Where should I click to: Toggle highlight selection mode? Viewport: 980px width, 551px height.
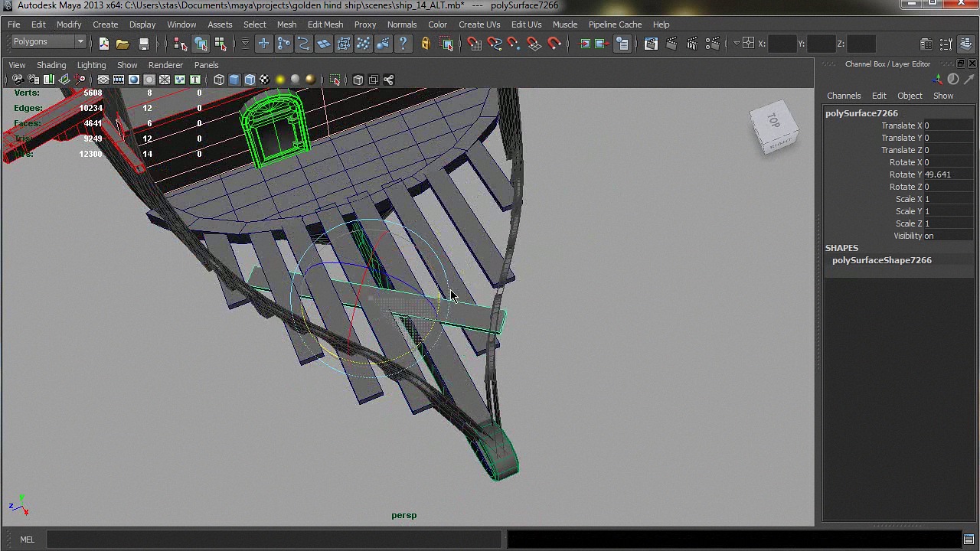coord(447,44)
